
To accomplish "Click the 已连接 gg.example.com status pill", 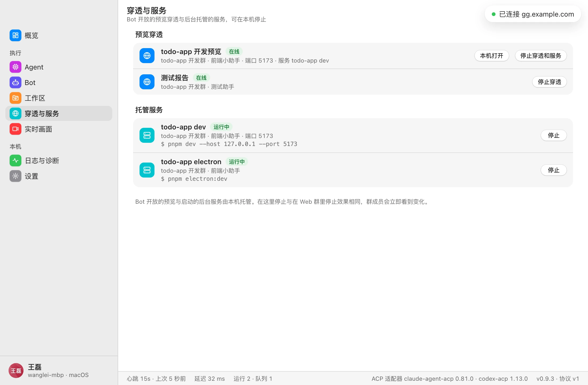I will coord(533,14).
